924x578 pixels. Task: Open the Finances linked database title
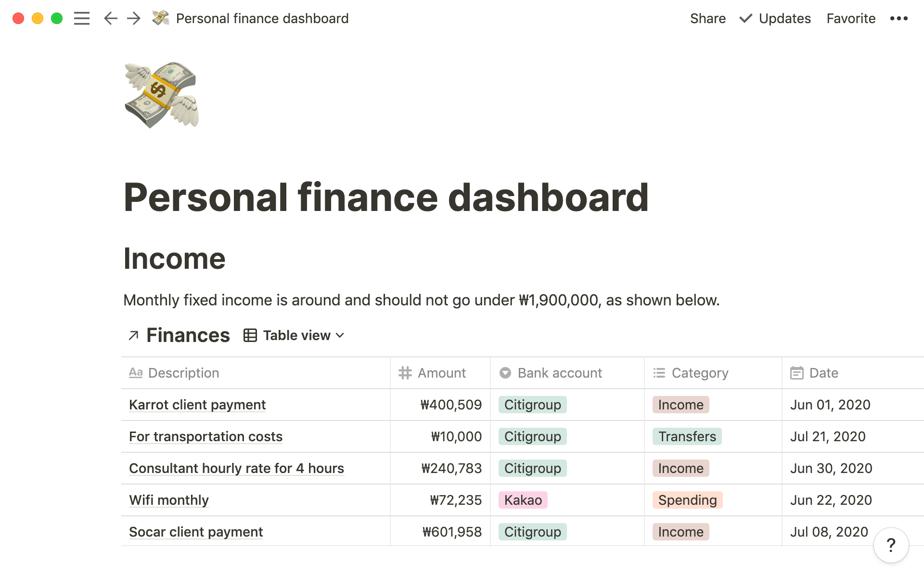coord(188,335)
